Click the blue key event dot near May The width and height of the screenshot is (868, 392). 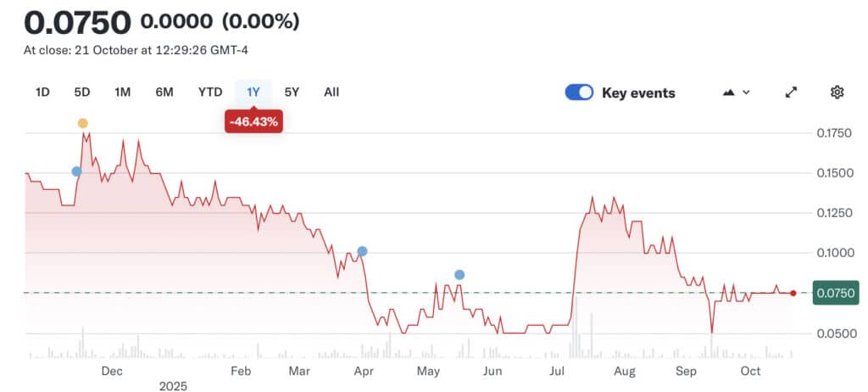[x=459, y=274]
